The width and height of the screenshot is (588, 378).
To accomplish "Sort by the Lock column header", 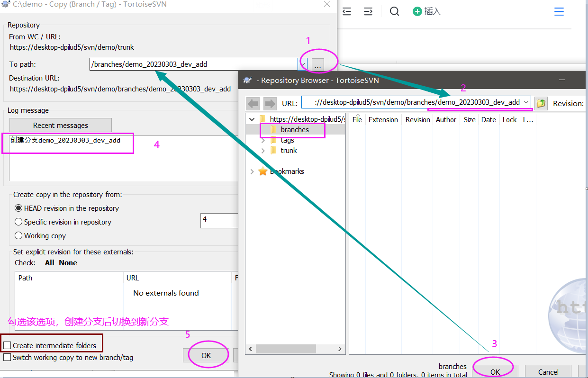I will pos(510,120).
